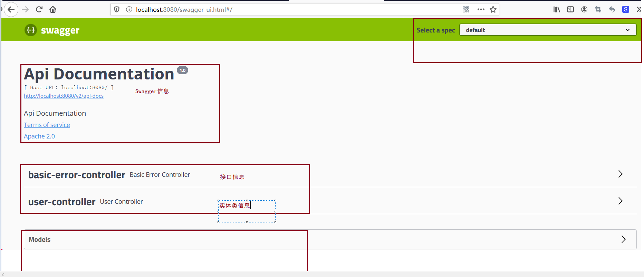The width and height of the screenshot is (644, 277).
Task: Open the http://localhost:8080/v2/api-docs link
Action: click(x=64, y=96)
